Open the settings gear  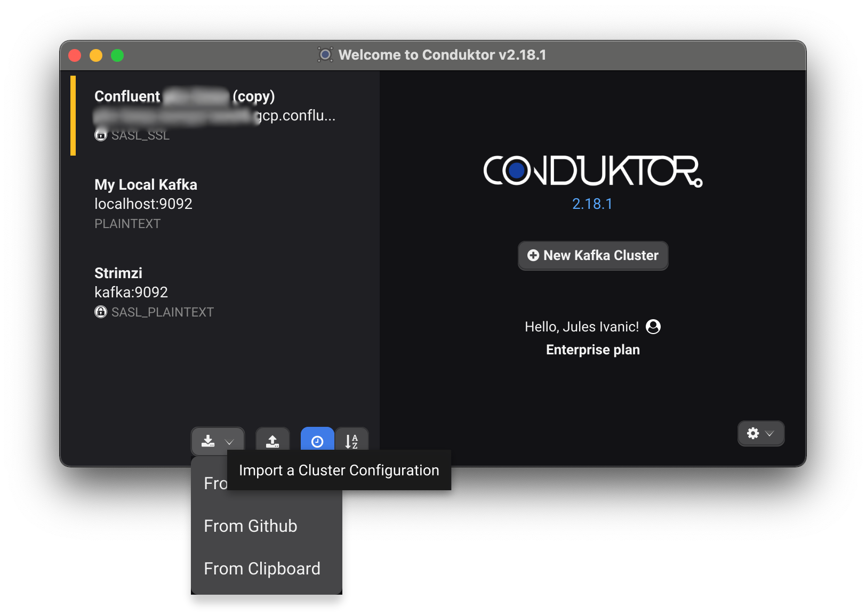pyautogui.click(x=753, y=433)
